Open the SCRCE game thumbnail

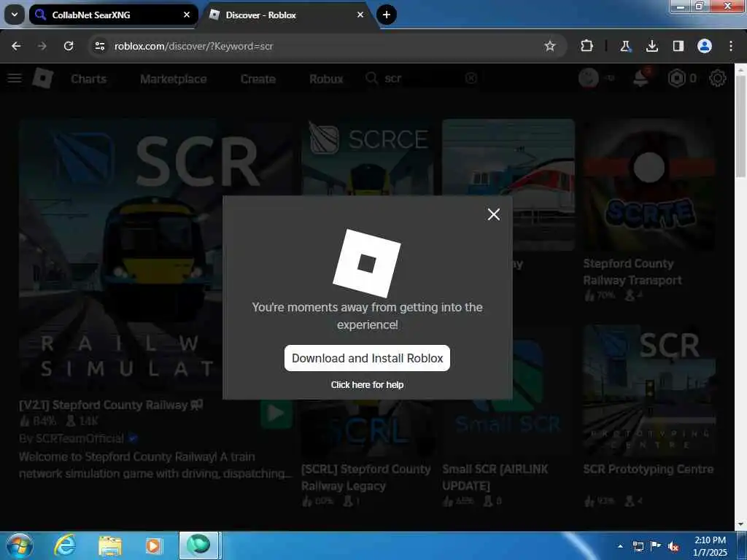pos(367,157)
